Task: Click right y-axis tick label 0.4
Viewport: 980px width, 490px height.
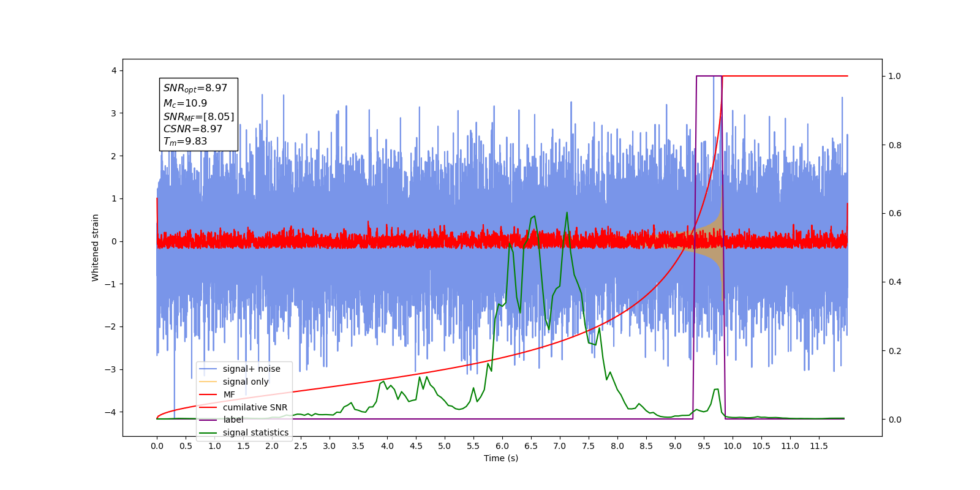Action: [x=895, y=282]
